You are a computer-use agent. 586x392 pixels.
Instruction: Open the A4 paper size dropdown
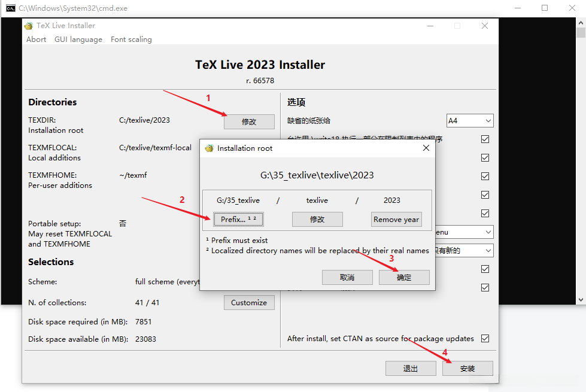point(470,121)
